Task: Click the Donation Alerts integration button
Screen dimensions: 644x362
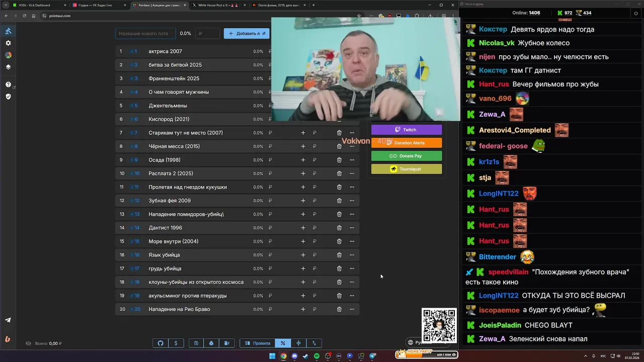Action: click(x=407, y=143)
